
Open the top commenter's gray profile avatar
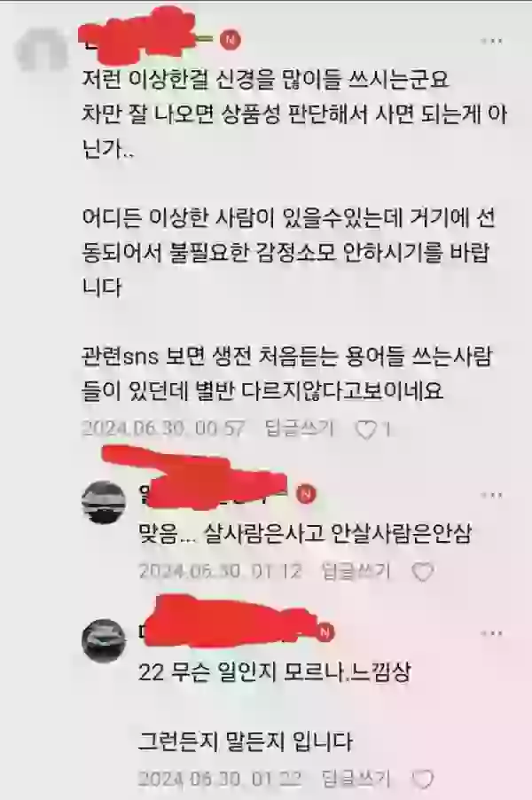point(42,51)
